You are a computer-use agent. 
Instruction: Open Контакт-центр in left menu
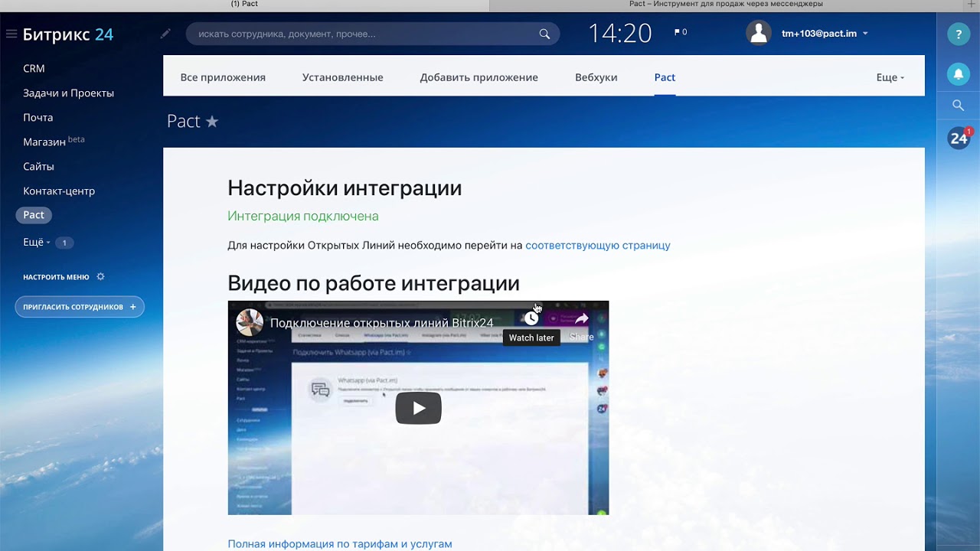coord(59,191)
